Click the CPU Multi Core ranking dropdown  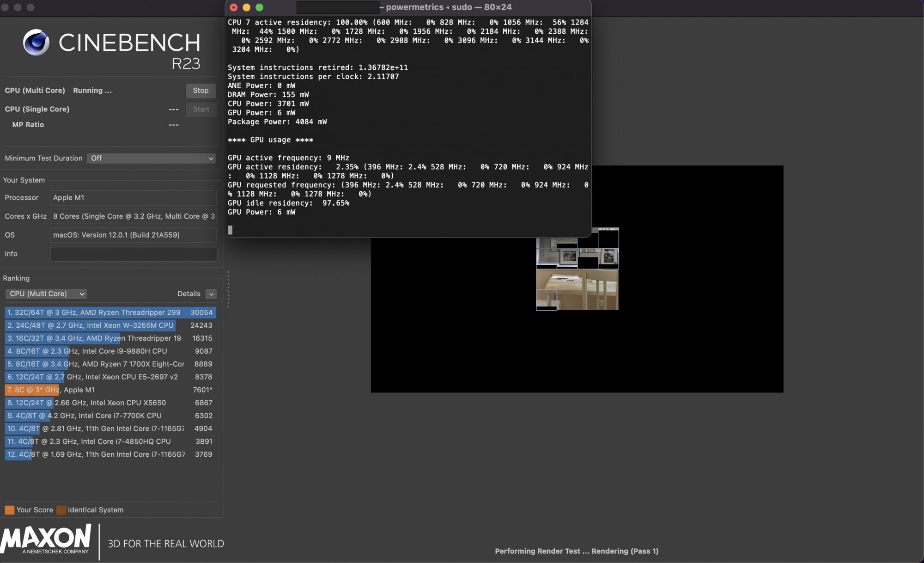click(46, 294)
